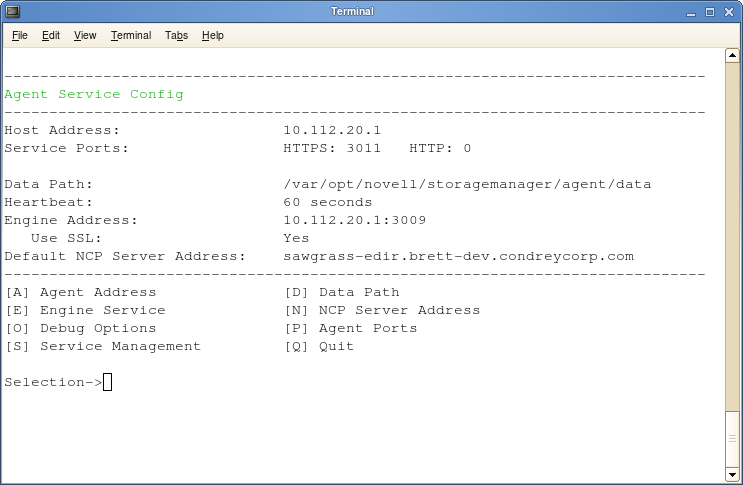The width and height of the screenshot is (743, 485).
Task: Close the Terminal window
Action: coord(729,12)
